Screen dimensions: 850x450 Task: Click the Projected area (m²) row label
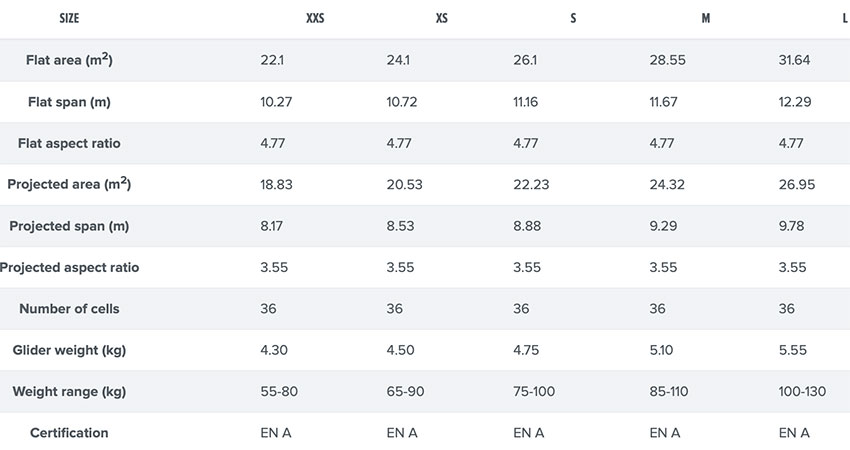pyautogui.click(x=69, y=184)
